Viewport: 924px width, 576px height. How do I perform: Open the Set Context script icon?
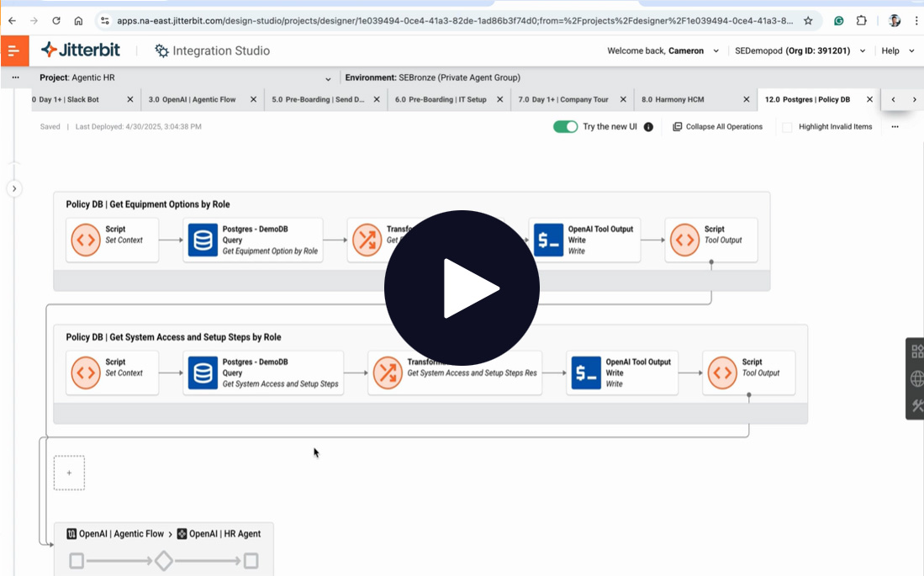[x=86, y=240]
